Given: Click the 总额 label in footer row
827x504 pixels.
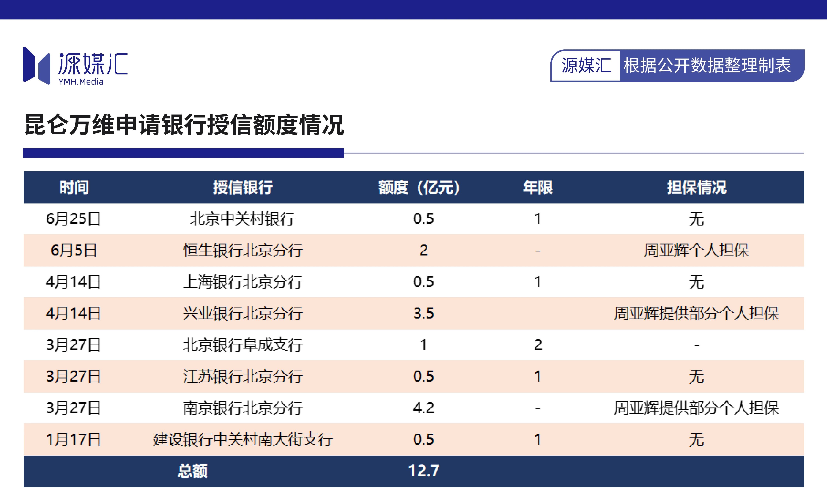Looking at the screenshot, I should point(193,471).
